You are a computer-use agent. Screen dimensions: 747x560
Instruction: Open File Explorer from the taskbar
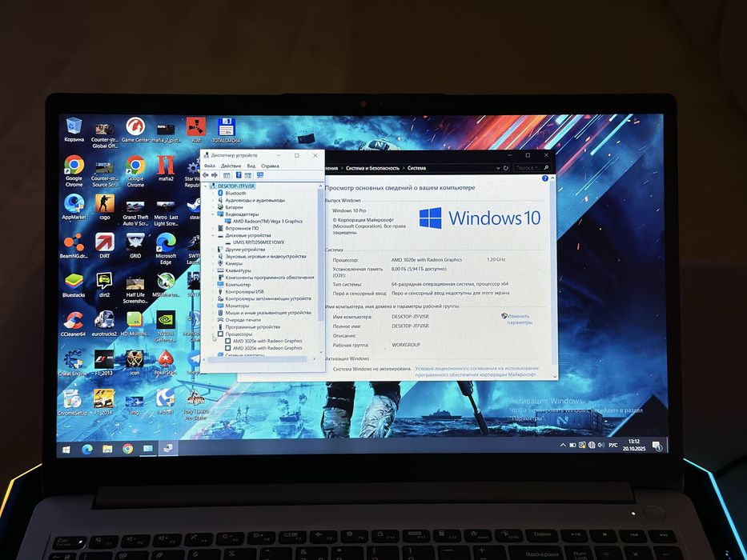(x=107, y=449)
